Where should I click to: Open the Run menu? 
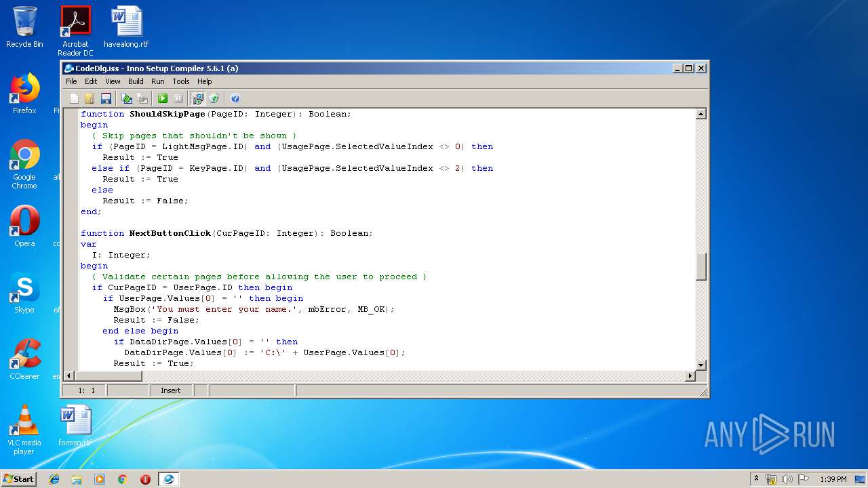[158, 81]
